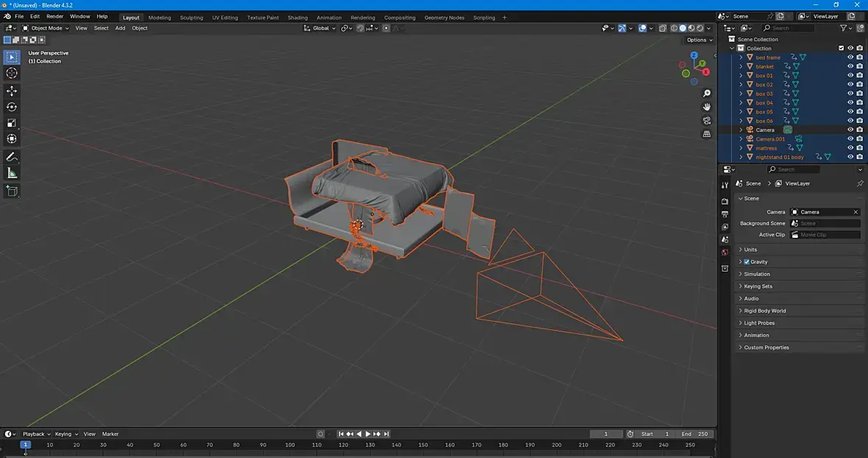Viewport: 868px width, 458px height.
Task: Expand the bed frame outliner item
Action: click(x=741, y=57)
